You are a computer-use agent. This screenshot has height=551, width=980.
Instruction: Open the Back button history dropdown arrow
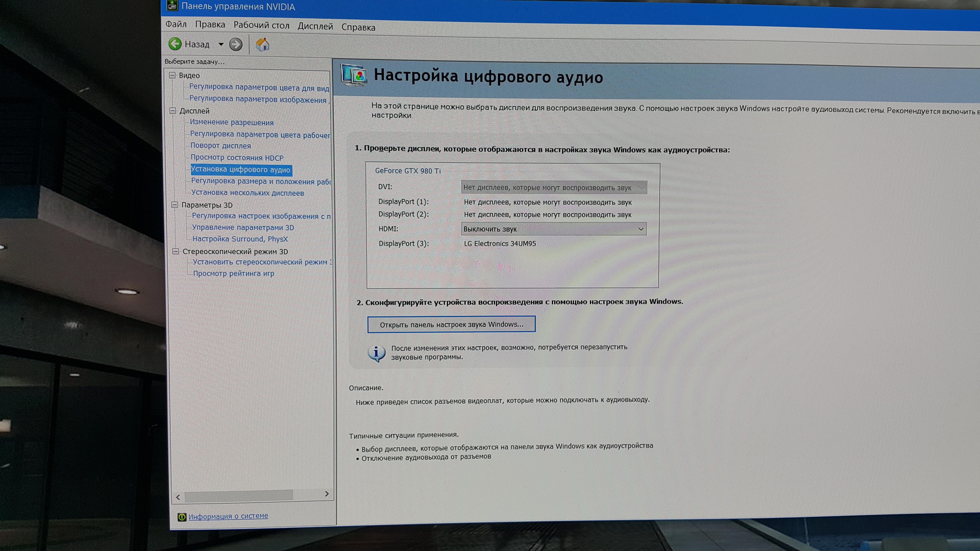point(221,44)
